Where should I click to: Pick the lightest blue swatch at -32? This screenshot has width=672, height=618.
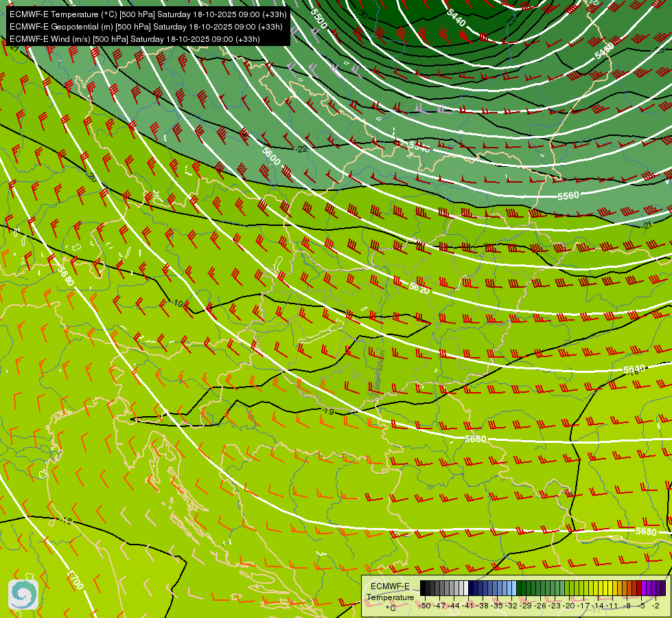[x=514, y=588]
